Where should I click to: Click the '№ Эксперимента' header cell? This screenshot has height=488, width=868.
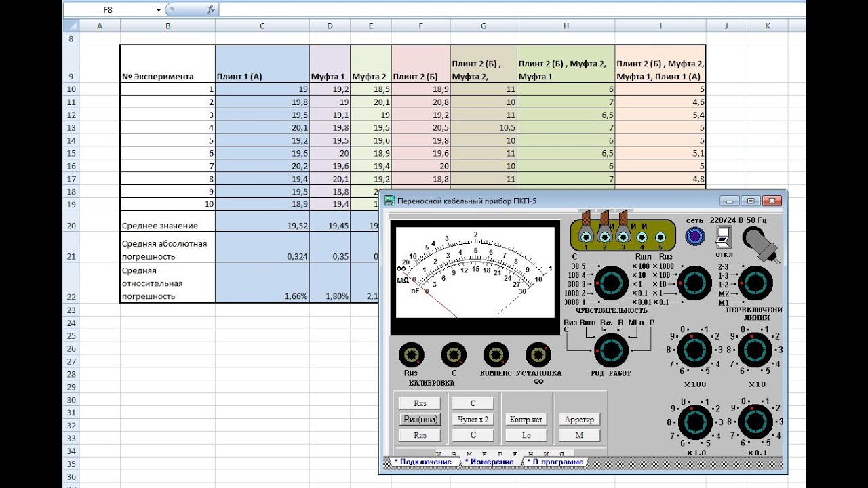coord(167,64)
